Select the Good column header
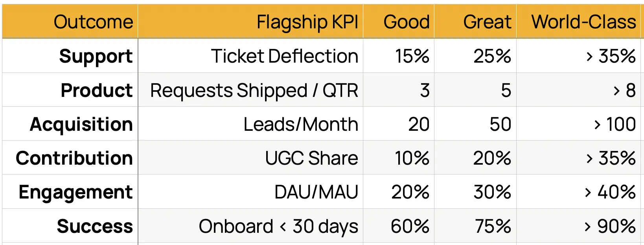Viewport: 644px width, 245px height. [x=398, y=22]
